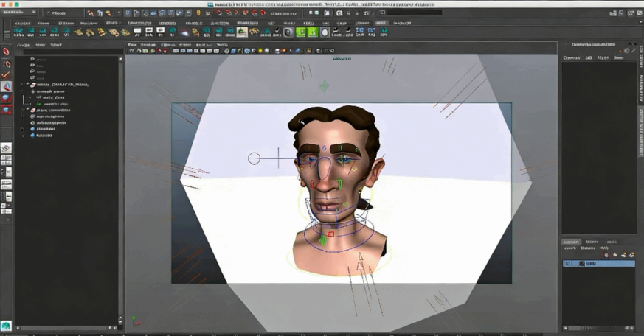Open the Channels menu in Channel Box
This screenshot has height=336, width=644.
(572, 57)
